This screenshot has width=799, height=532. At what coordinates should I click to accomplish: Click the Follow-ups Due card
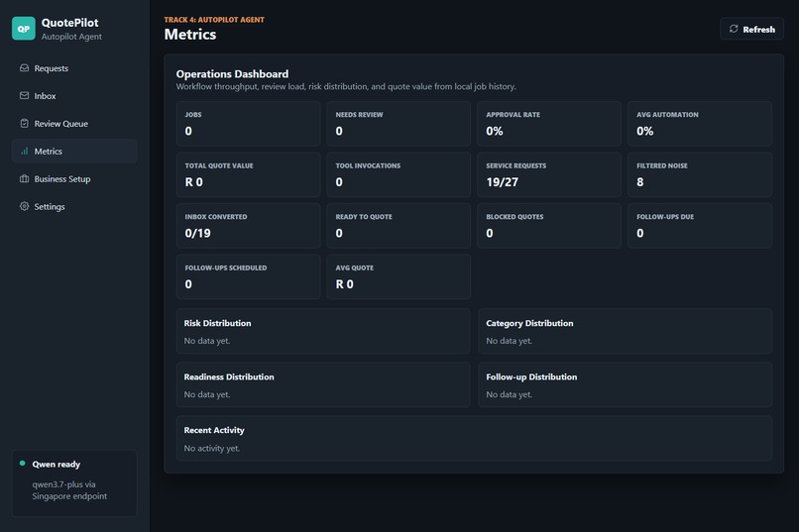point(700,226)
